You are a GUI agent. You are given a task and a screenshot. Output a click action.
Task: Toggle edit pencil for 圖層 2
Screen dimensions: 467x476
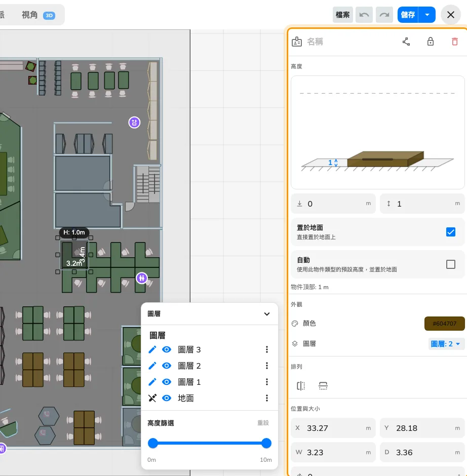pos(152,366)
